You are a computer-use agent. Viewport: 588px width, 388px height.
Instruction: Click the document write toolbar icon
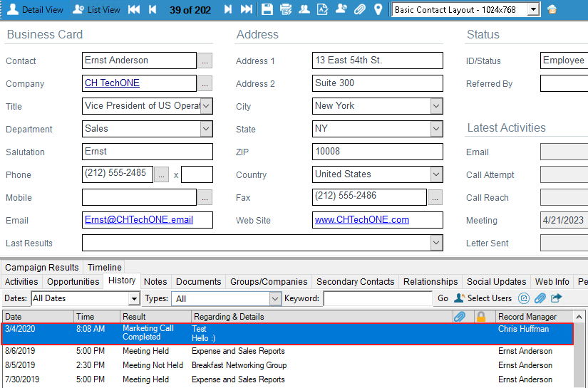(322, 10)
